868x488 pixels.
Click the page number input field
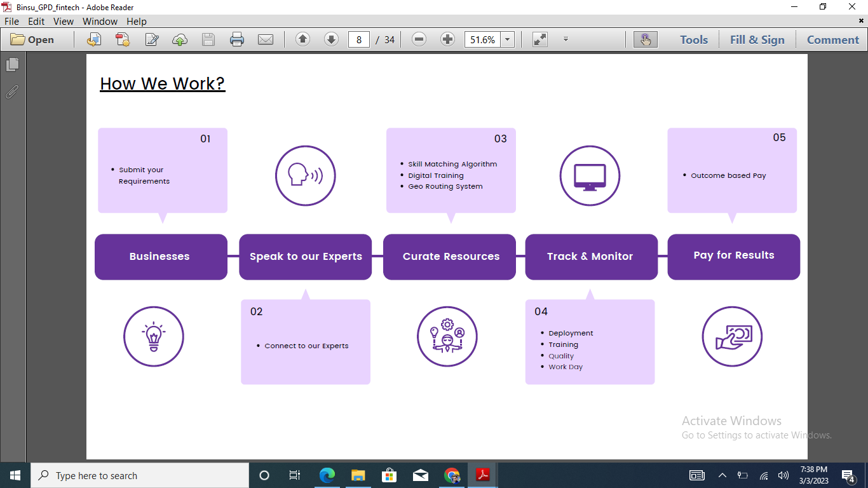pos(359,39)
